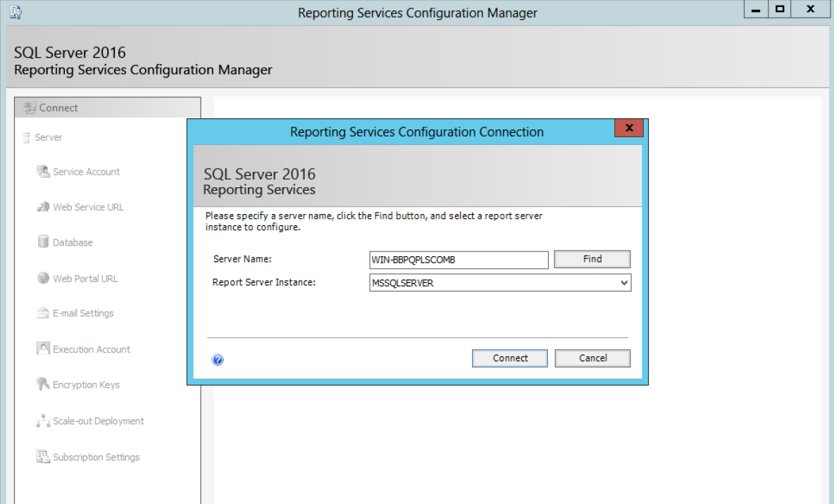This screenshot has height=504, width=834.
Task: Close the Configuration Connection dialog
Action: coord(629,128)
